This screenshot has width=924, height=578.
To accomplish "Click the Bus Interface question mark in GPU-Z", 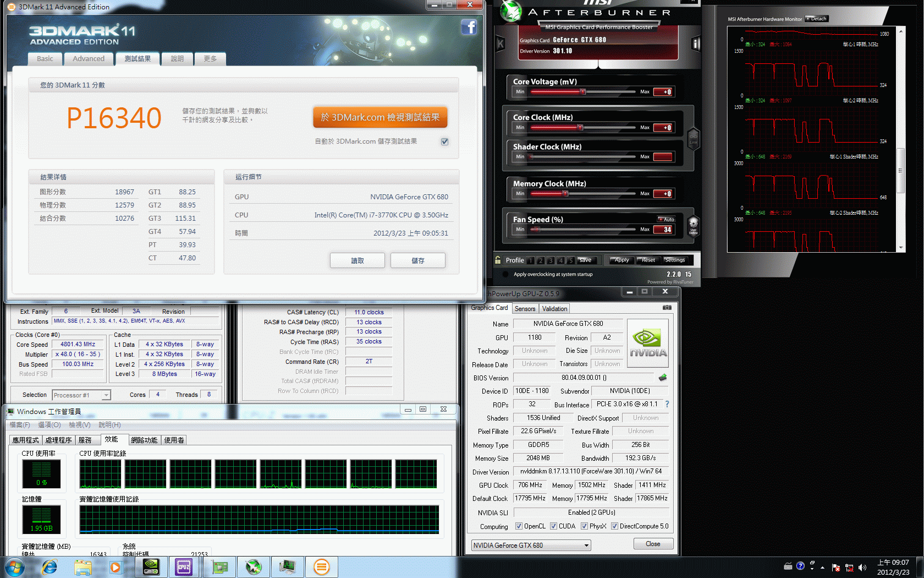I will point(667,404).
